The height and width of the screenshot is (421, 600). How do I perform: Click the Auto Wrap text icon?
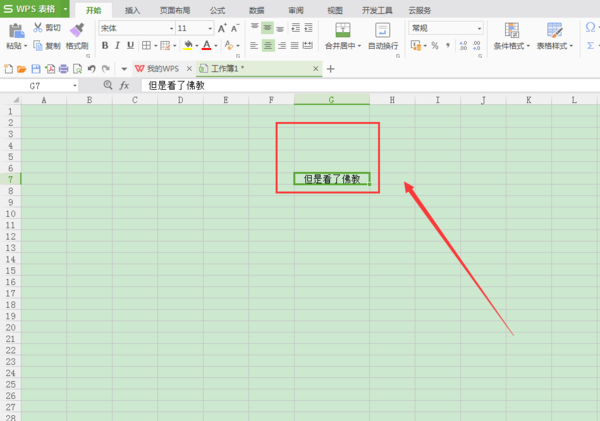(x=383, y=30)
